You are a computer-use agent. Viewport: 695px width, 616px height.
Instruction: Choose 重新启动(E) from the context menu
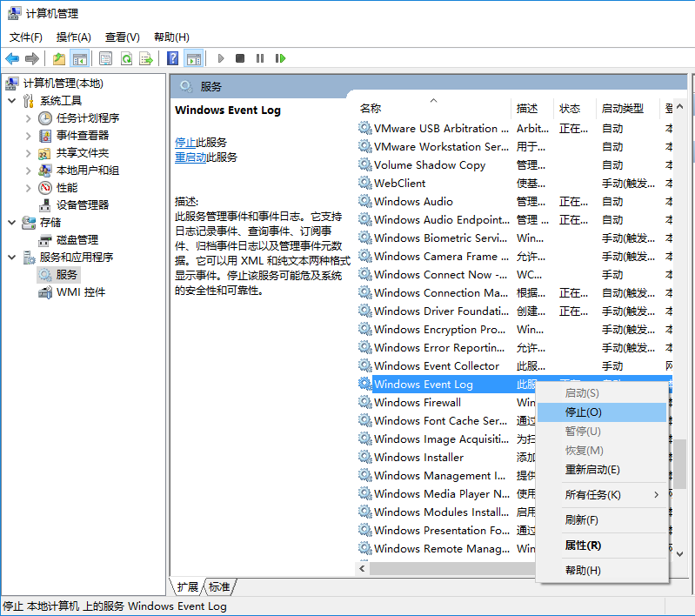coord(592,470)
